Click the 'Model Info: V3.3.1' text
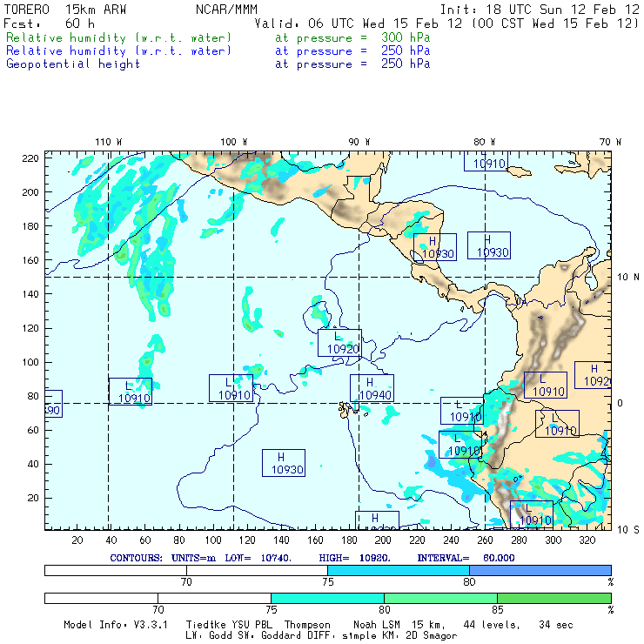The height and width of the screenshot is (644, 644). tap(116, 625)
